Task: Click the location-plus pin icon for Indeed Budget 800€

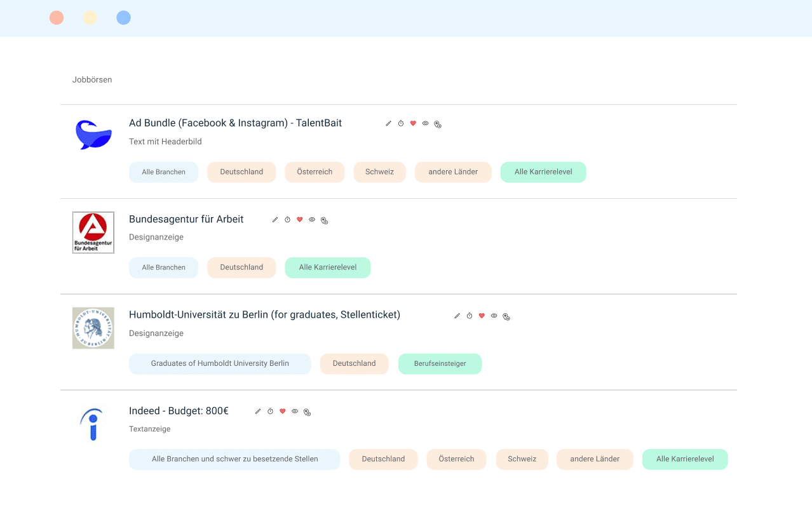Action: tap(307, 412)
